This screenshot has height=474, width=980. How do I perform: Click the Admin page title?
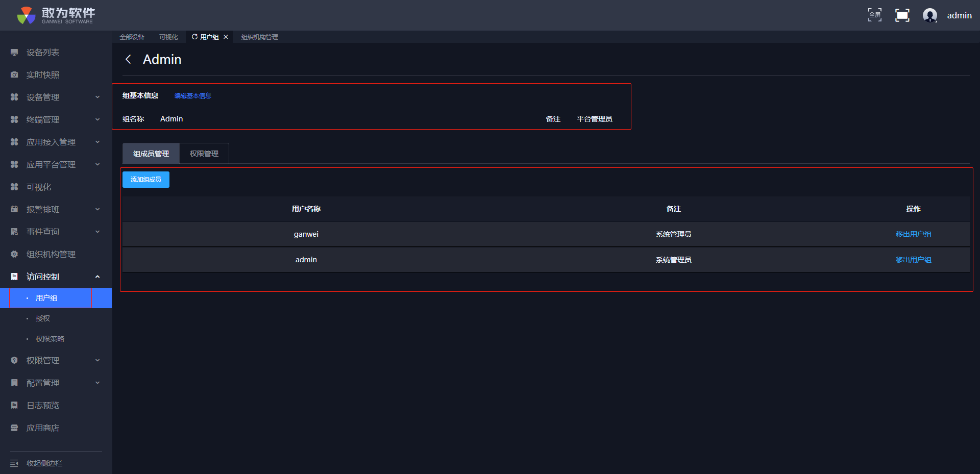click(x=162, y=60)
